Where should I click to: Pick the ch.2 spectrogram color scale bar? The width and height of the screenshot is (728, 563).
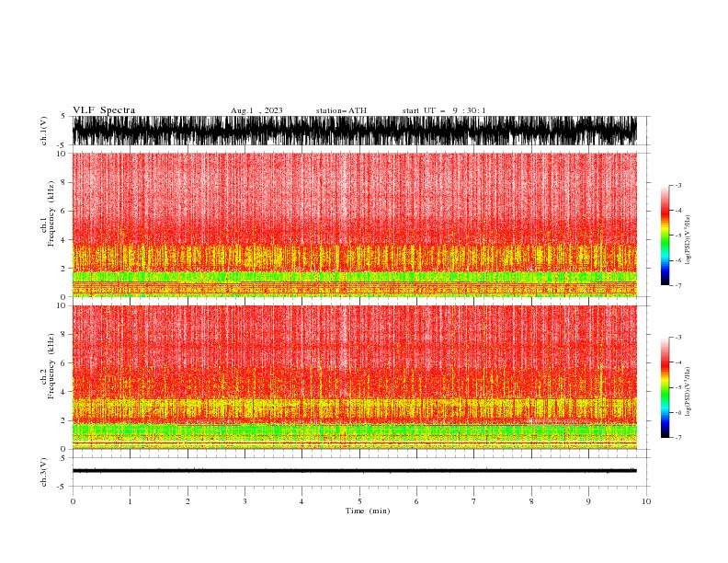(665, 387)
